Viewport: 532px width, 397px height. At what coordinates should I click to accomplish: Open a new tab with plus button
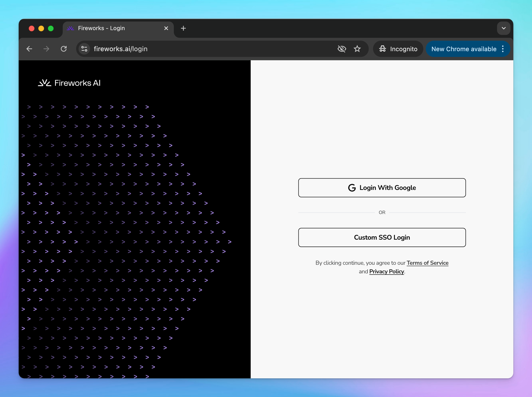(183, 28)
